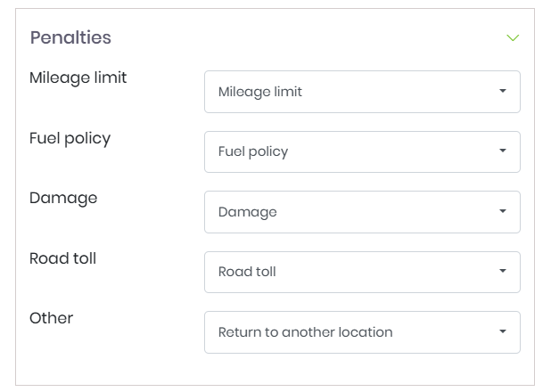Click the Fuel policy dropdown arrow
This screenshot has height=392, width=551.
(503, 151)
